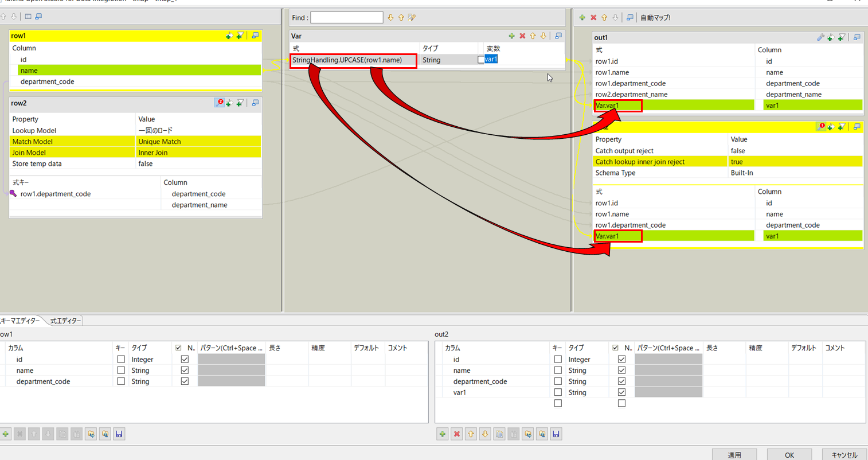
Task: Minimize the row1 input table
Action: pos(256,36)
